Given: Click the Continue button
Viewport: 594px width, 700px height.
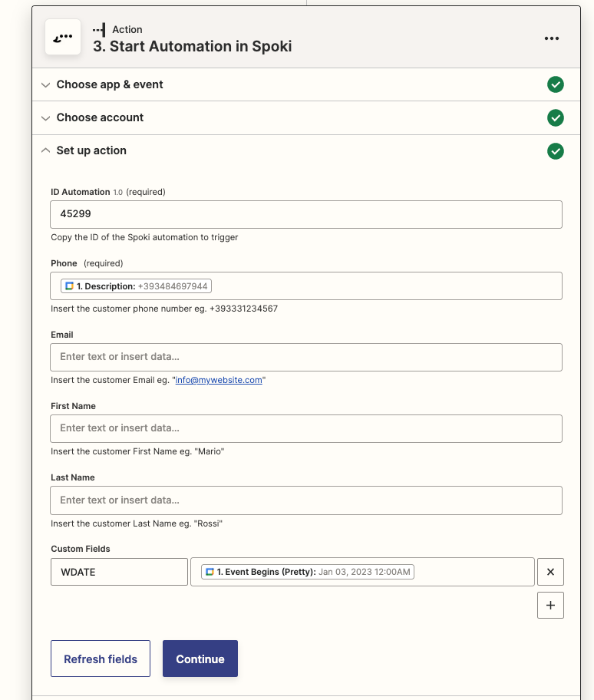Looking at the screenshot, I should (x=200, y=659).
